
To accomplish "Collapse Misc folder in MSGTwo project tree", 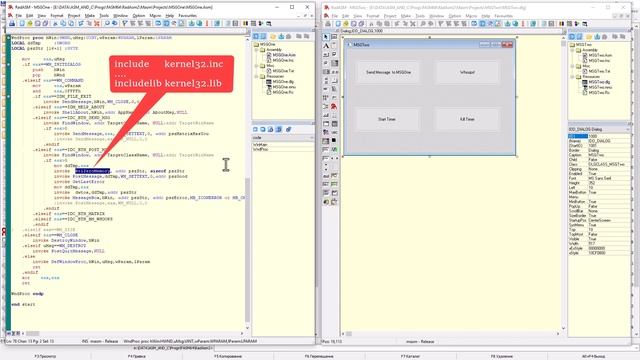I will [573, 66].
